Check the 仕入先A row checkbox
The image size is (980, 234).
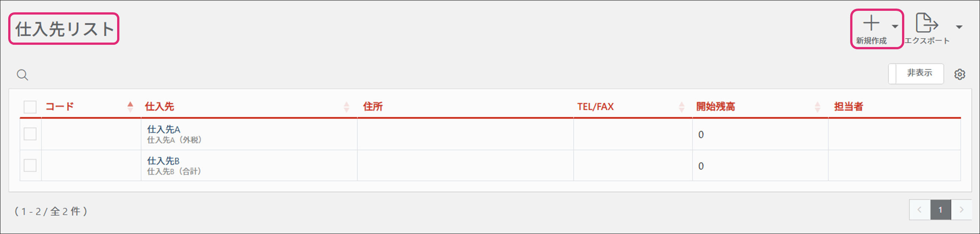click(x=30, y=134)
